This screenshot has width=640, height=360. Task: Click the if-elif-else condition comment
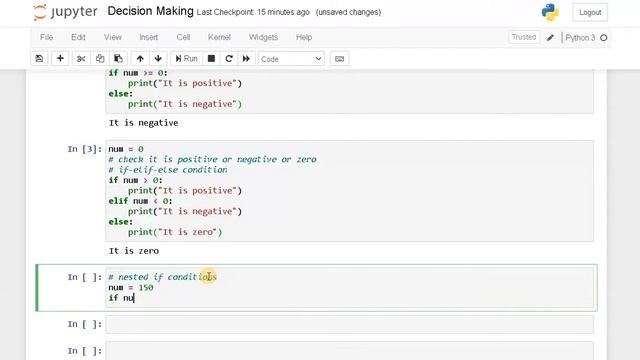click(168, 170)
